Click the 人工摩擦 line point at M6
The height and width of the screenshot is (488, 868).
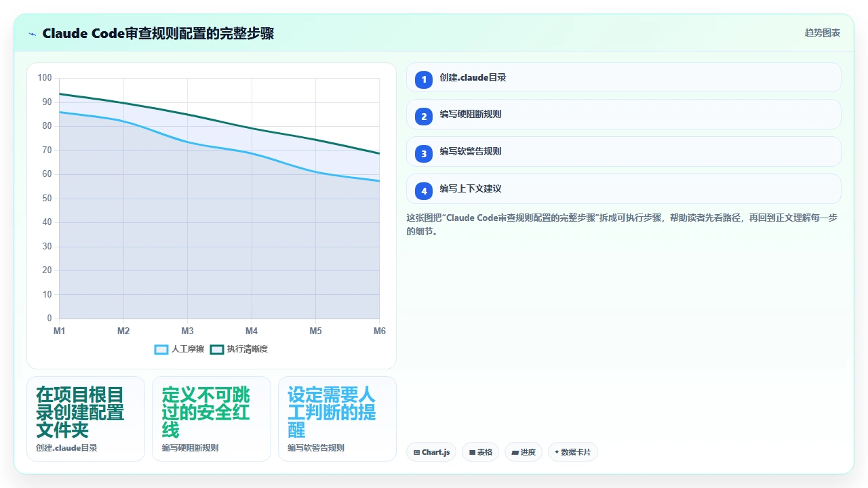click(379, 181)
